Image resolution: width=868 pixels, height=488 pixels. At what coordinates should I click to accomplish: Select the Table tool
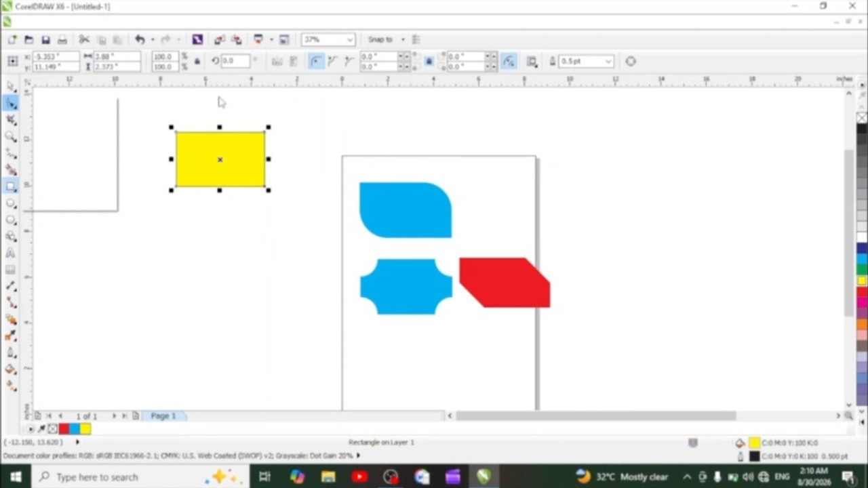pyautogui.click(x=11, y=270)
